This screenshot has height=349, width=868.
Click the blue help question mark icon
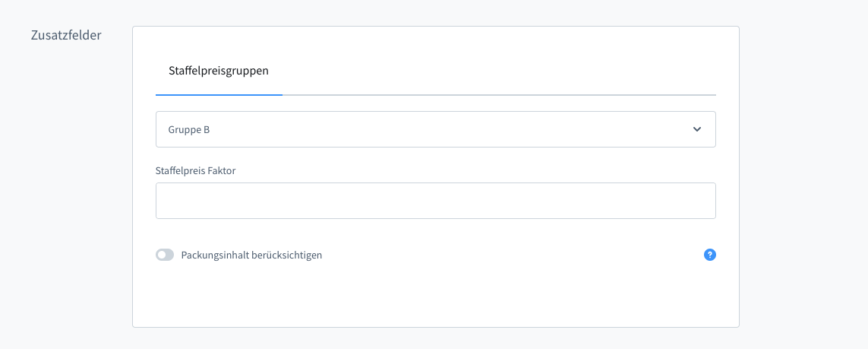coord(710,255)
